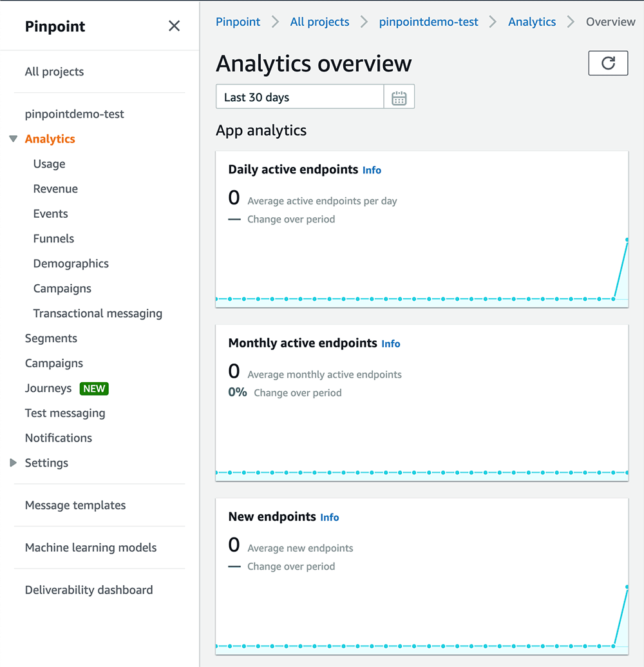Click the All projects breadcrumb link

319,22
